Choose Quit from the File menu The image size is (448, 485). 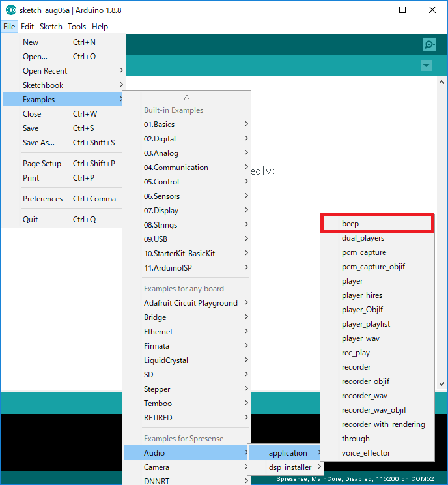(31, 220)
